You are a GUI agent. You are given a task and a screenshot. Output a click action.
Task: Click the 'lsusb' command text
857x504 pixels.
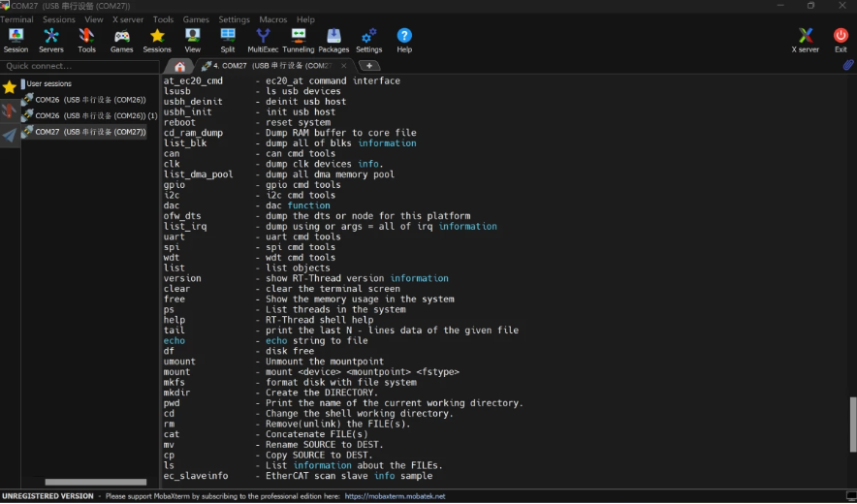pyautogui.click(x=177, y=91)
